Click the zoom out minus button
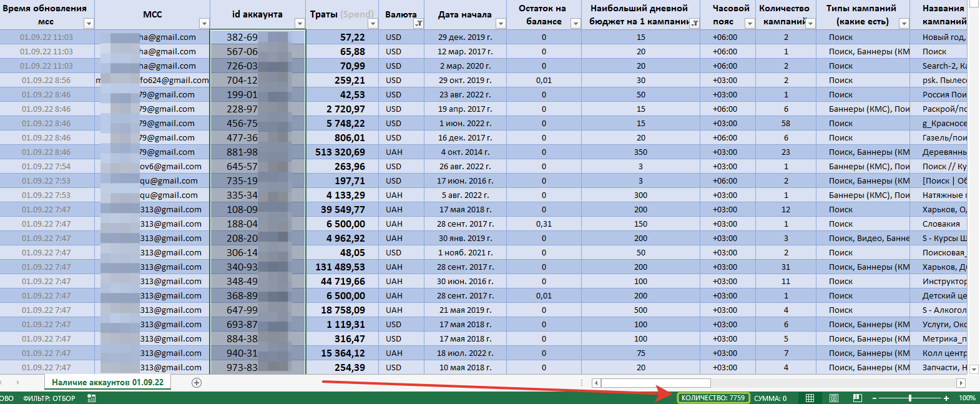The width and height of the screenshot is (980, 404). (x=875, y=398)
